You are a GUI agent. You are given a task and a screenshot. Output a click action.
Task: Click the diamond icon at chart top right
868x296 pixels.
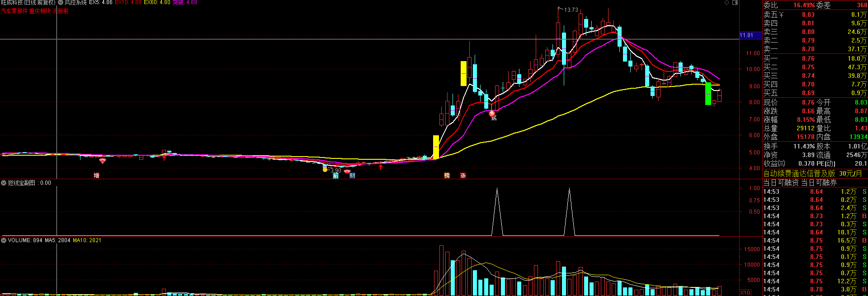point(727,3)
